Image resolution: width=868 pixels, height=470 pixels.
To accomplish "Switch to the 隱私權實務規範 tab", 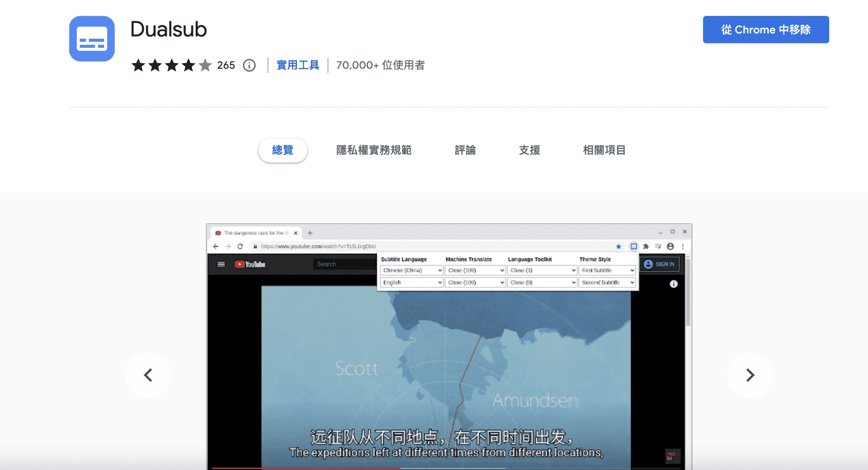I will (374, 150).
